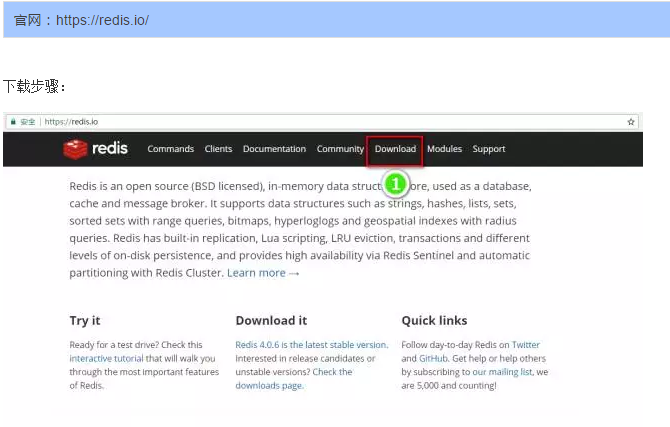This screenshot has width=670, height=427.
Task: Click the 官网 https://redis.io/ text
Action: click(x=81, y=20)
